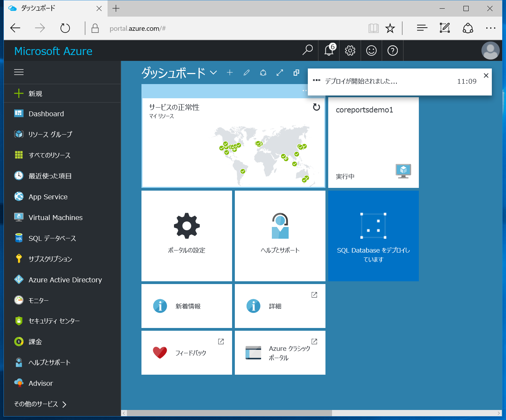Open portal settings gear in top bar
506x420 pixels.
pyautogui.click(x=350, y=51)
